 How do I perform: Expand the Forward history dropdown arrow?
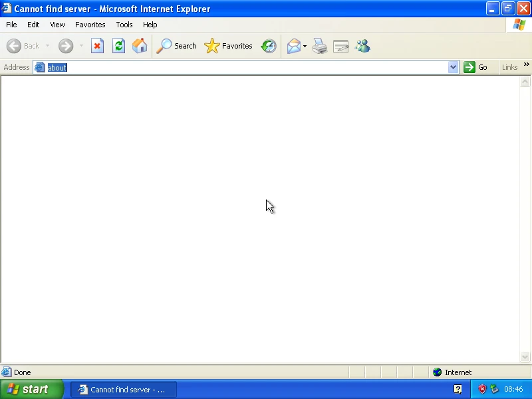click(81, 46)
